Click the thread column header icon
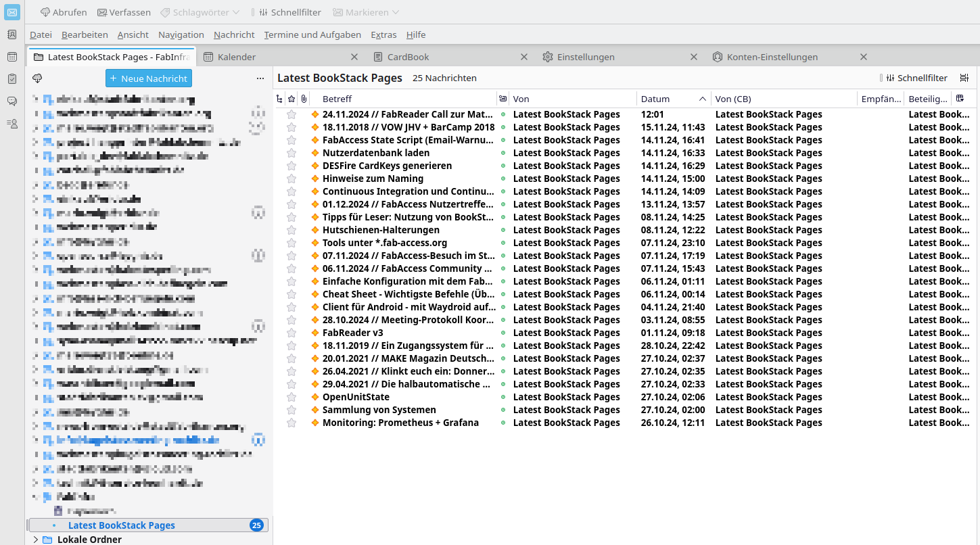 pos(280,99)
